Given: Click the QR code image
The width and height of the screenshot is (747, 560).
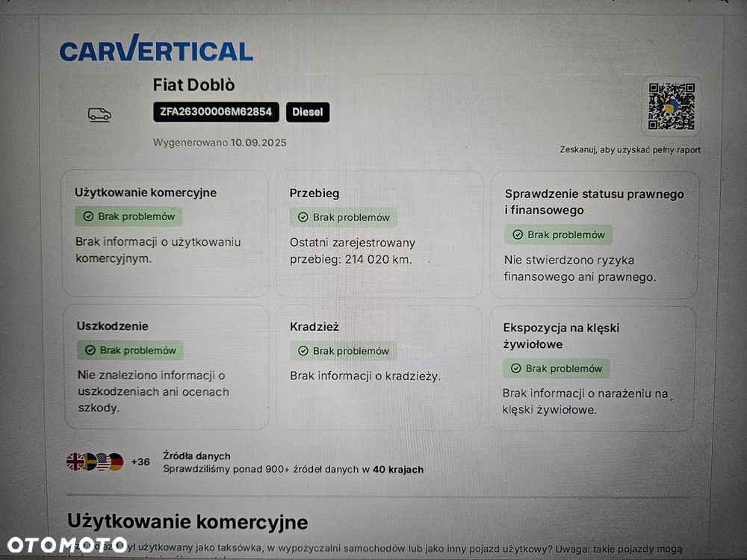Looking at the screenshot, I should coord(671,106).
